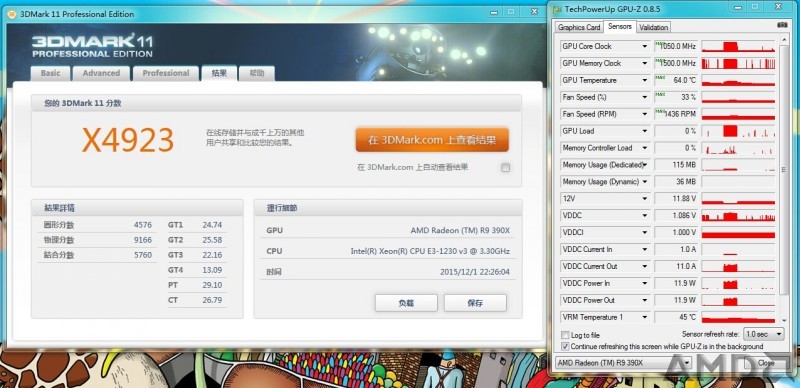
Task: Click the X4923 score text
Action: pyautogui.click(x=128, y=140)
